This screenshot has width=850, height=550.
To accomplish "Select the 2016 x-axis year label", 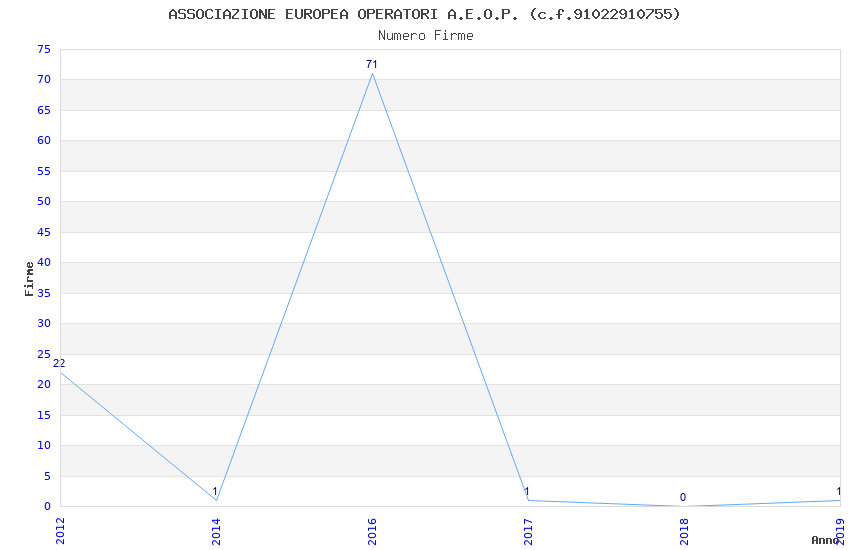I will 372,531.
